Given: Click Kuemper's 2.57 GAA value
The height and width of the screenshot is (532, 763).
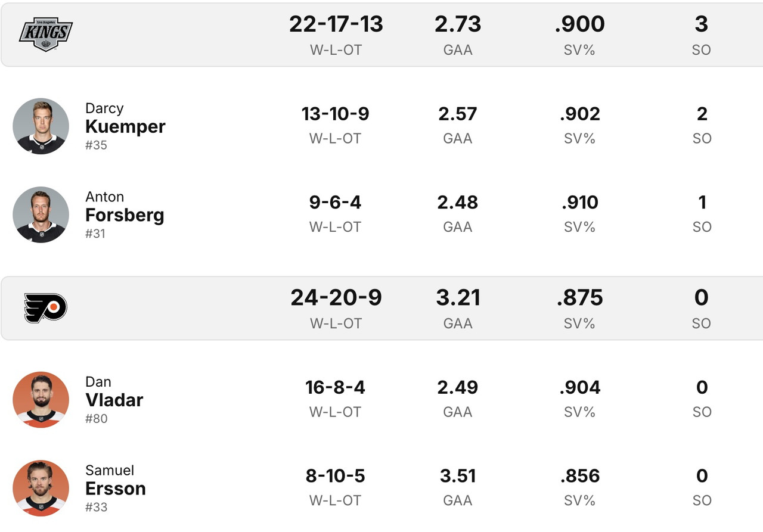Looking at the screenshot, I should tap(458, 114).
